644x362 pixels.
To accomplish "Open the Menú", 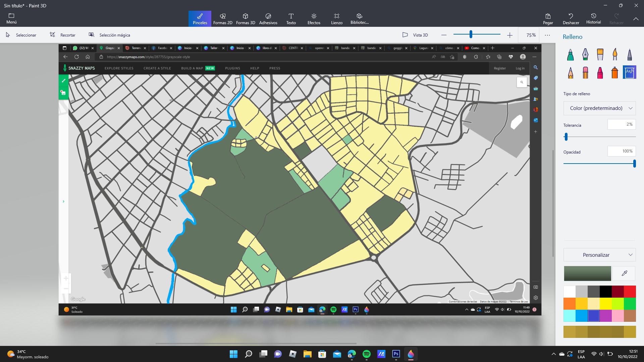I will point(11,19).
